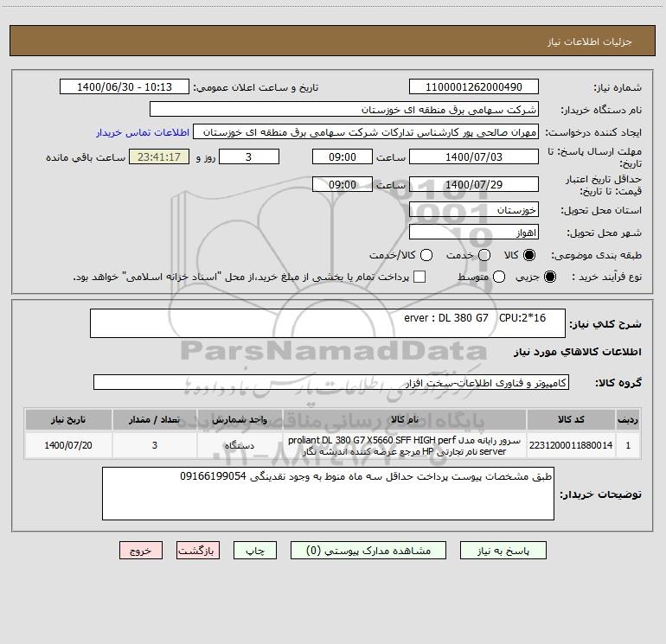Image resolution: width=666 pixels, height=644 pixels.
Task: Open the اطلاعات تماس خریدار link
Action: click(x=143, y=132)
